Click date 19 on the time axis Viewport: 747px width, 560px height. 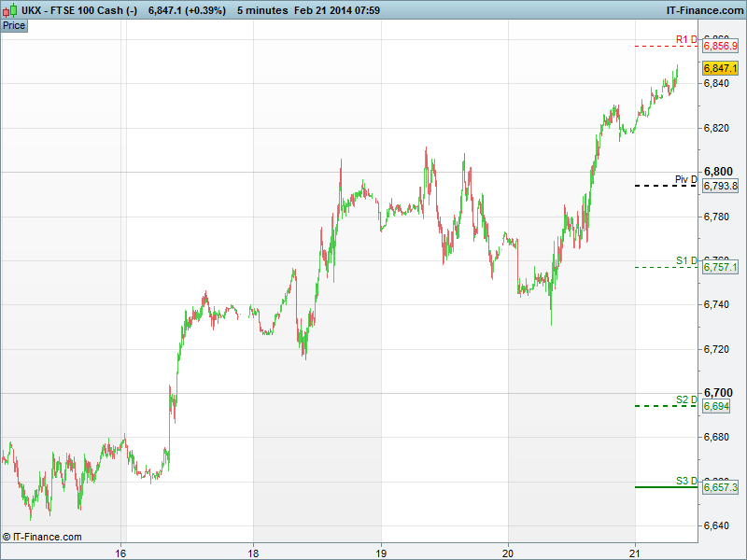pyautogui.click(x=381, y=552)
